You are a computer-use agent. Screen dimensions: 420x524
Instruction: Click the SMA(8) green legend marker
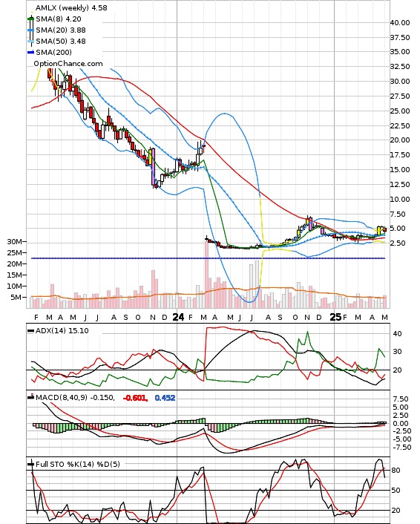point(30,19)
